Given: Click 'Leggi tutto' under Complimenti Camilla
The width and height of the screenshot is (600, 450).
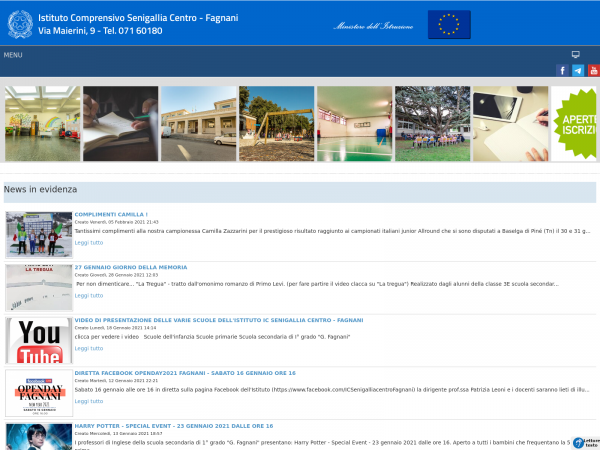Looking at the screenshot, I should click(89, 243).
